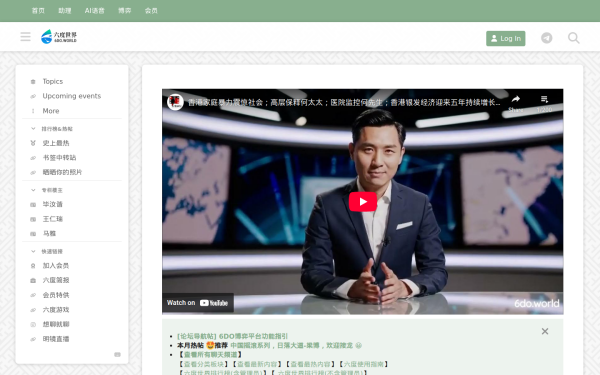Collapse the 排行榜&热帖 sidebar section
This screenshot has height=375, width=600.
[57, 129]
